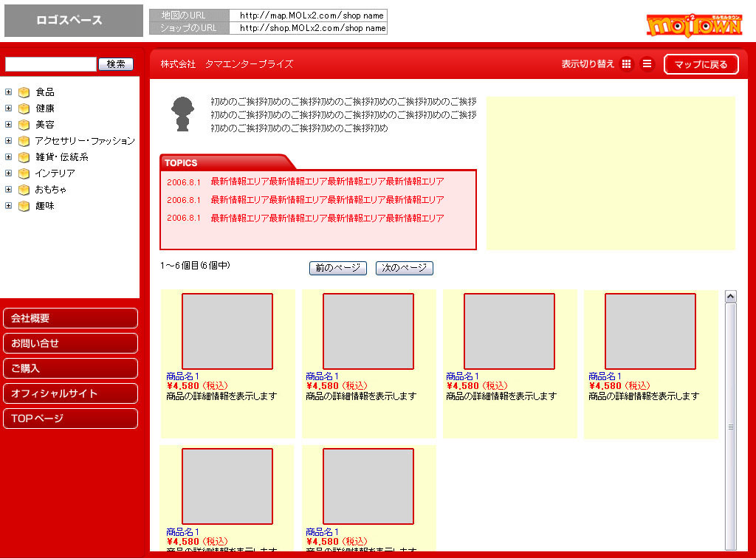Viewport: 756px width, 558px height.
Task: Click the map URL http://map.MOLx2.com text
Action: 312,15
